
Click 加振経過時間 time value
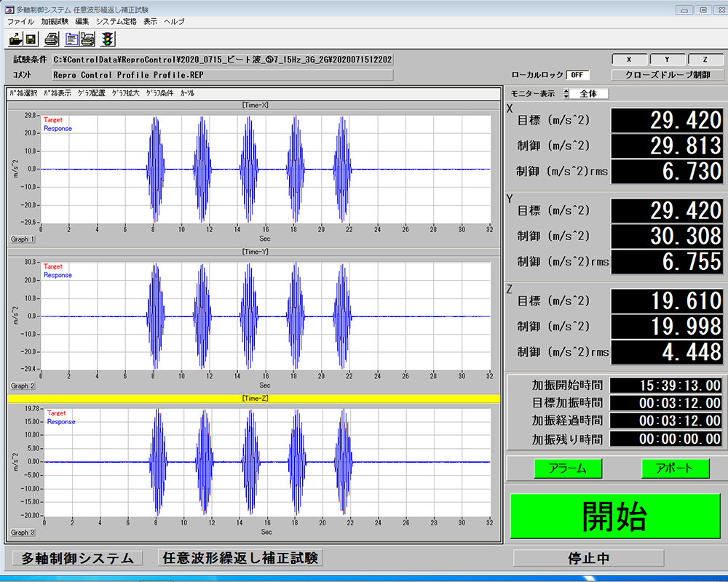pos(666,420)
